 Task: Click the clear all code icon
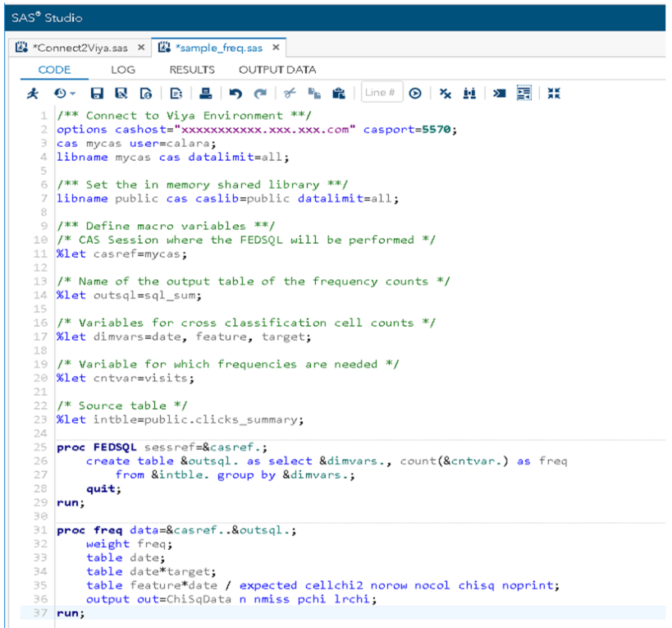445,93
